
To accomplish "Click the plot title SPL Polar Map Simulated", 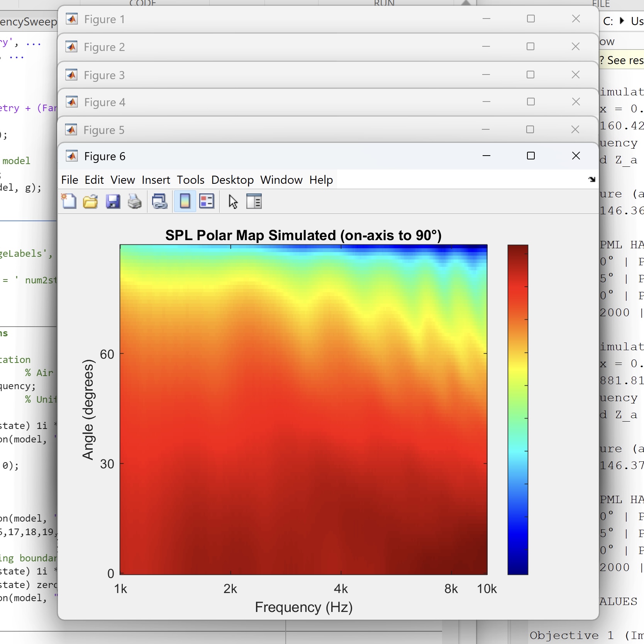I will [x=303, y=235].
